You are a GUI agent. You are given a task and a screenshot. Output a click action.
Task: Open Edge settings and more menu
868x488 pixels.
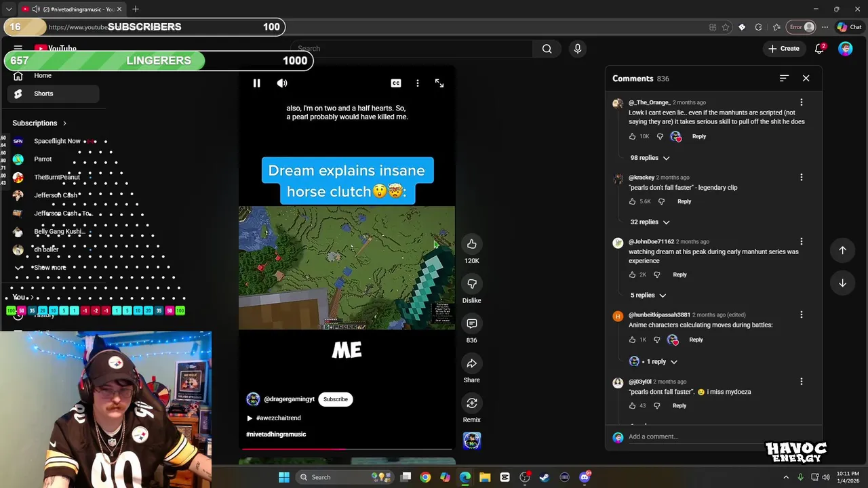tap(825, 27)
